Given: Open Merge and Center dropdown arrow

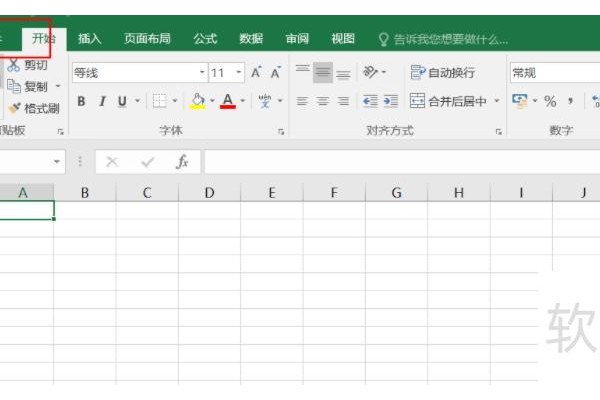Looking at the screenshot, I should tap(497, 101).
